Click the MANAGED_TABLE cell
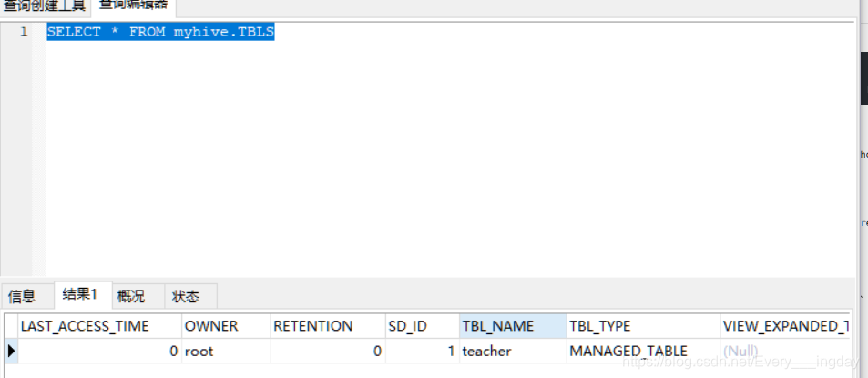 (x=643, y=351)
